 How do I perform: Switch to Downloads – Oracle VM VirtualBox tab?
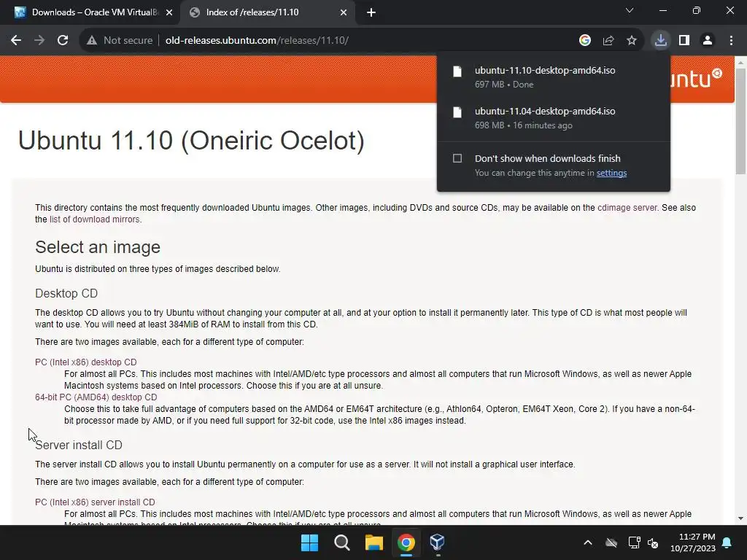(90, 13)
